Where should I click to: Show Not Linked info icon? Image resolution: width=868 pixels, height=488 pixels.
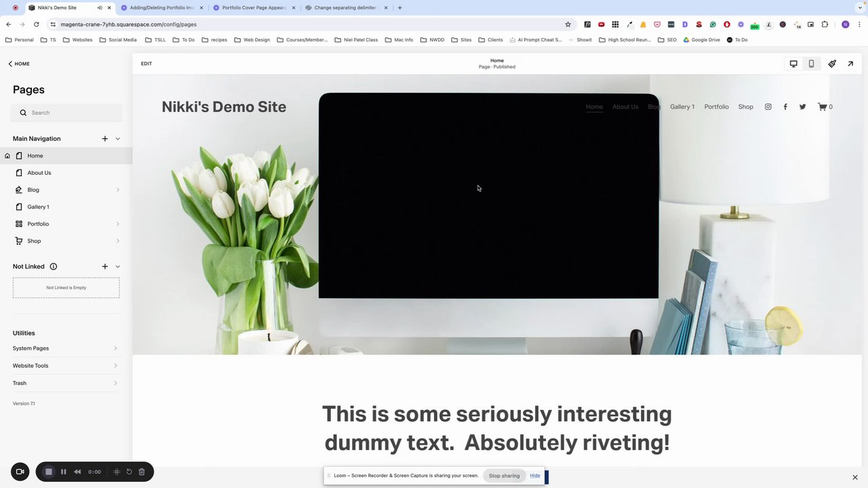(x=53, y=266)
